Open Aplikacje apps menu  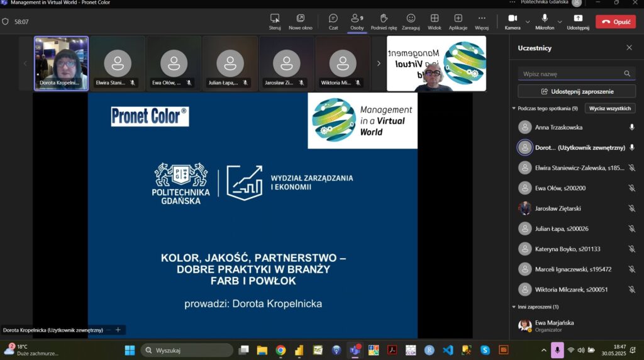pyautogui.click(x=458, y=22)
